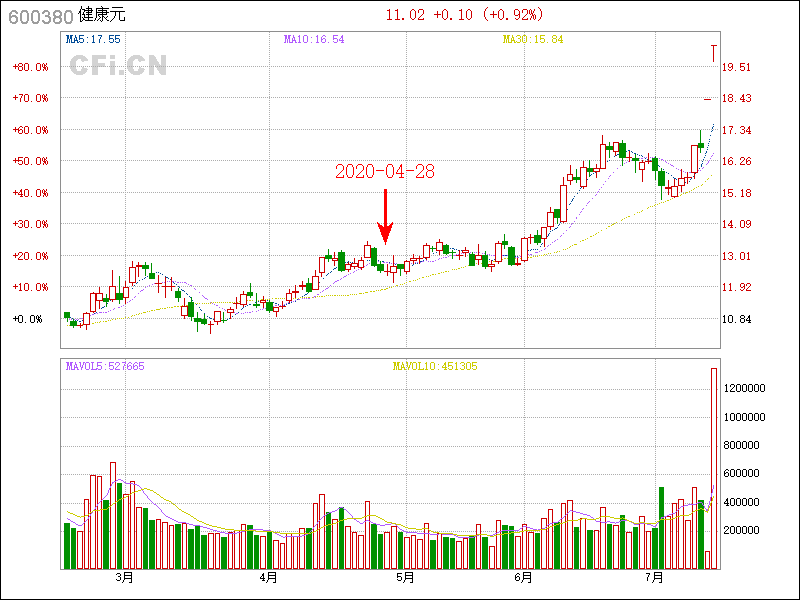Click the 7月 month label
The height and width of the screenshot is (600, 800).
(654, 578)
